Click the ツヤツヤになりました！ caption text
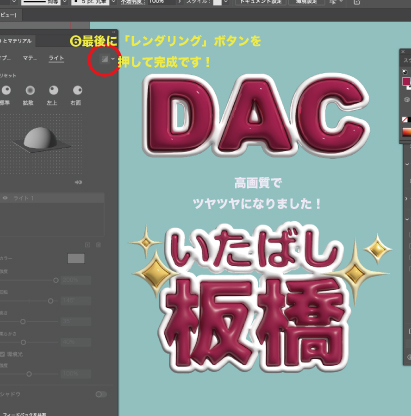Viewport: 411px width, 416px height. pyautogui.click(x=257, y=204)
